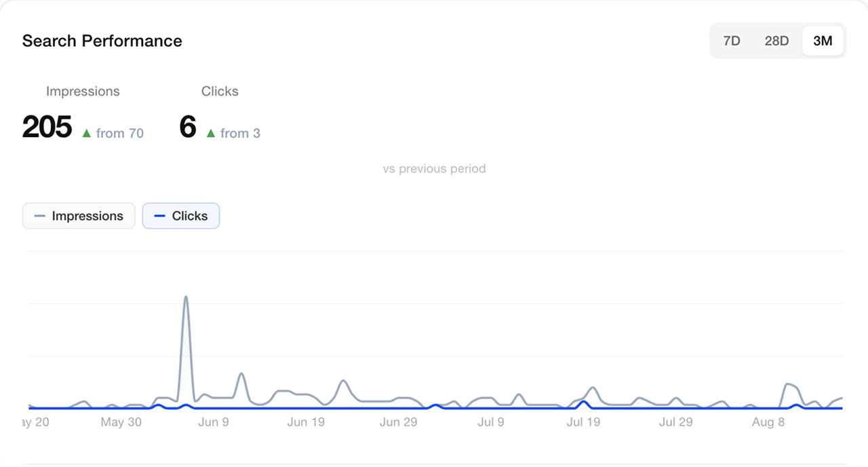Click the 205 impressions total

47,127
